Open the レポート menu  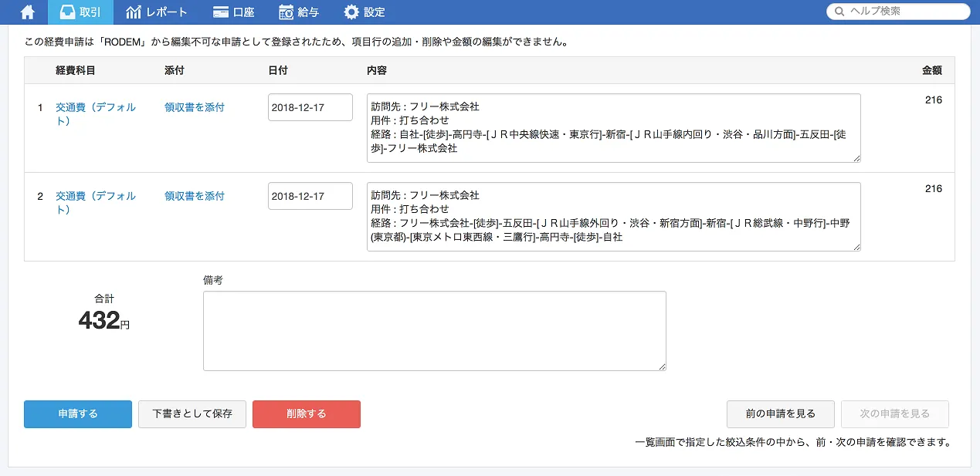point(156,12)
